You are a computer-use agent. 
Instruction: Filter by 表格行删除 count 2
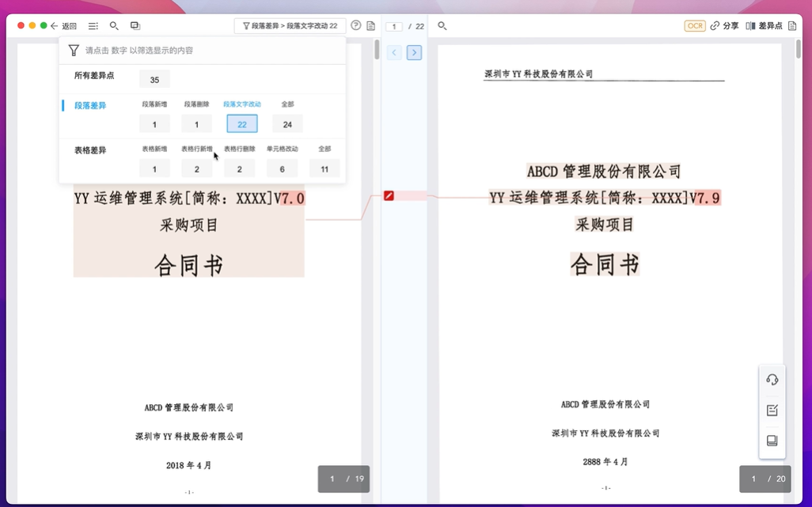point(239,168)
